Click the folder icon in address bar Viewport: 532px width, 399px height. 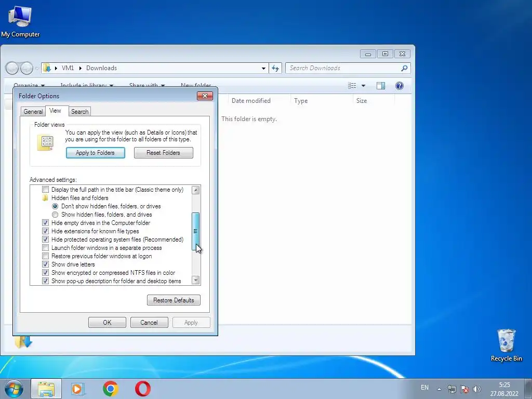click(x=47, y=68)
